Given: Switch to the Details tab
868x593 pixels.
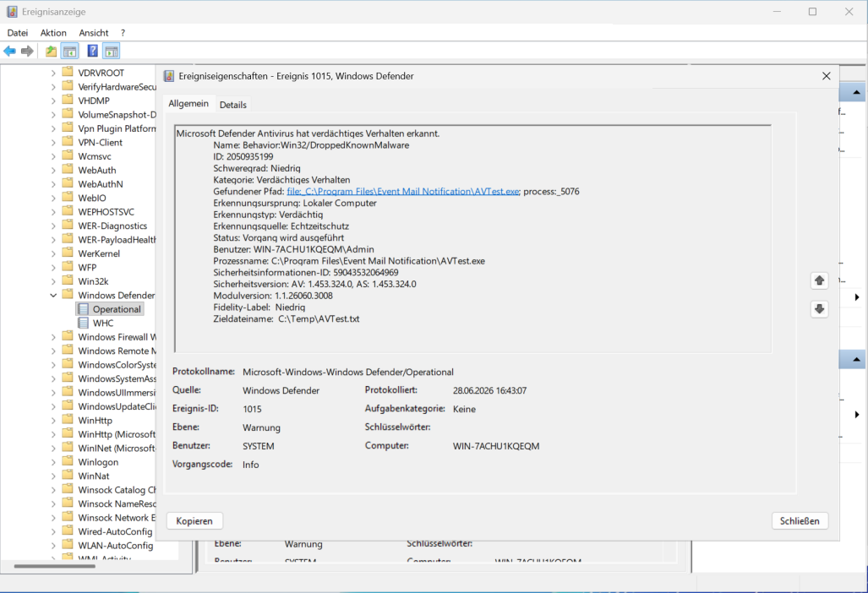Looking at the screenshot, I should [233, 105].
